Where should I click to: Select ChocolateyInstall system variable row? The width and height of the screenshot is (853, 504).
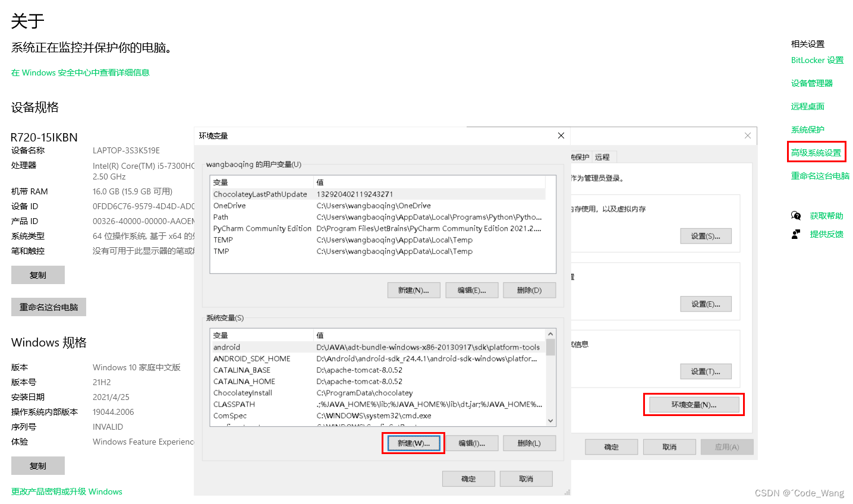(378, 392)
